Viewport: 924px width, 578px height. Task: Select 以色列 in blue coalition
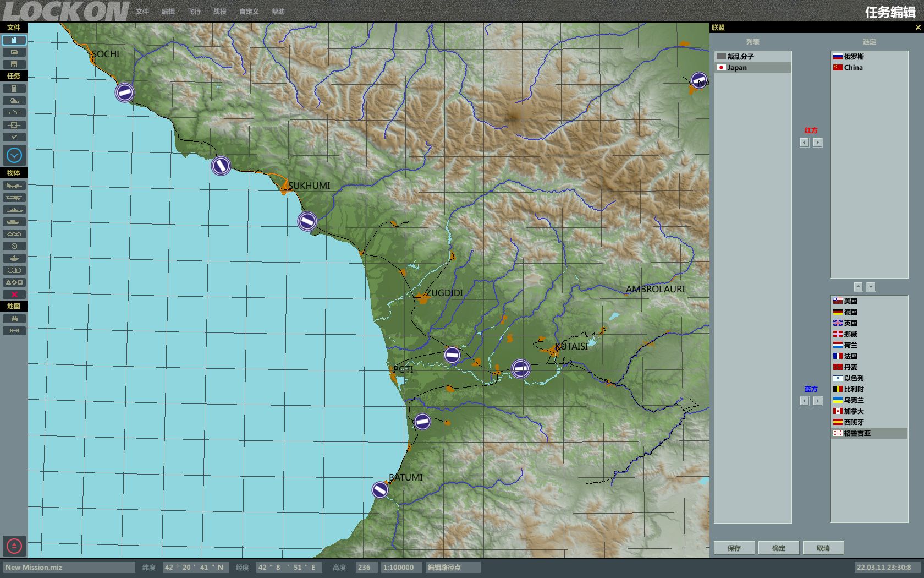click(870, 378)
